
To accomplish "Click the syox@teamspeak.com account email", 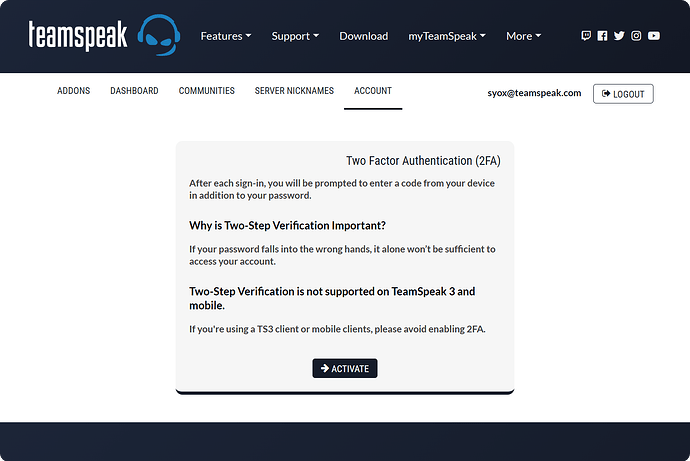I will pos(533,93).
